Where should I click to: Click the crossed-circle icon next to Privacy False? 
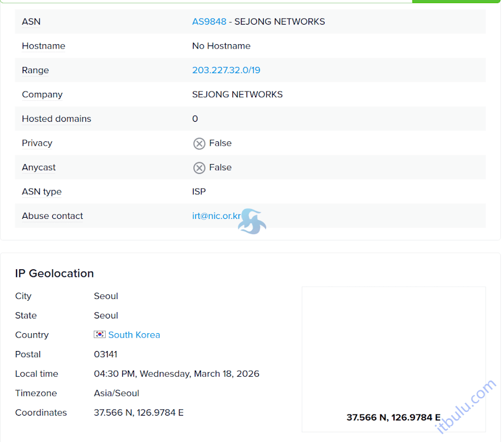(199, 143)
